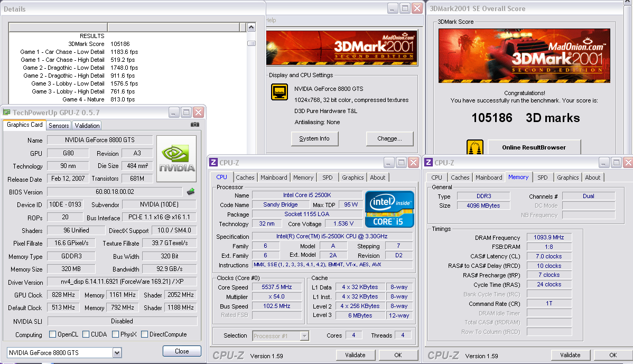This screenshot has width=633, height=364.
Task: Open About tab in right CPU-Z window
Action: coord(593,178)
